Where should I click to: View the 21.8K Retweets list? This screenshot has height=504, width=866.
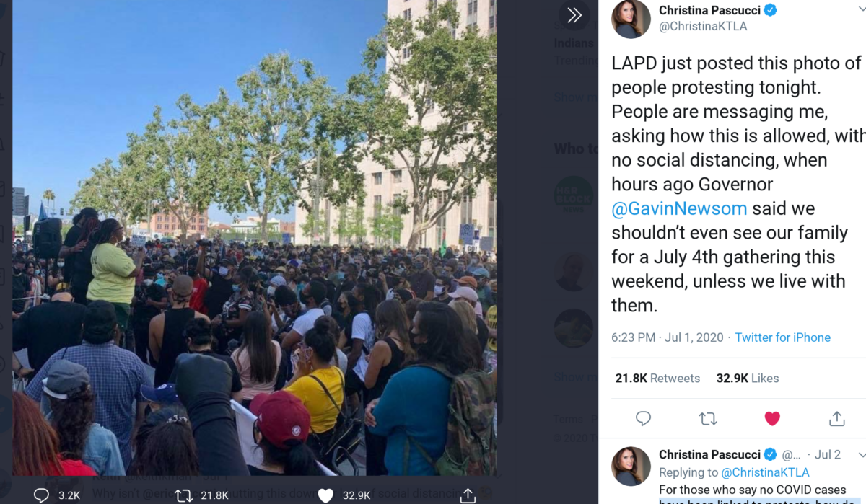tap(657, 378)
